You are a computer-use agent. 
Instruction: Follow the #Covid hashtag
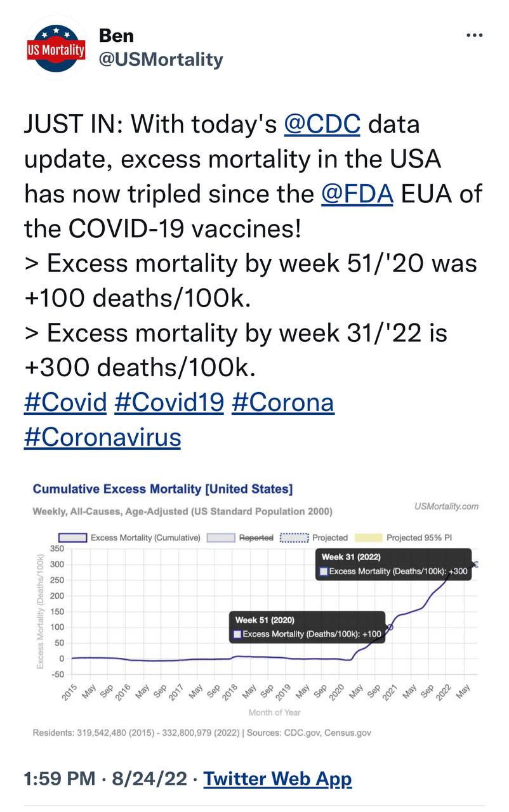(x=65, y=402)
